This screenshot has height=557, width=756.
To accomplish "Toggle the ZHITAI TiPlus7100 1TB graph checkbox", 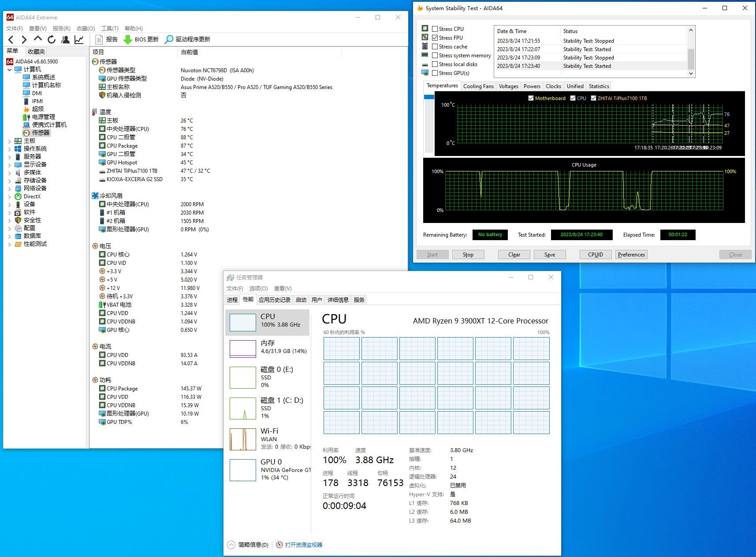I will (593, 98).
